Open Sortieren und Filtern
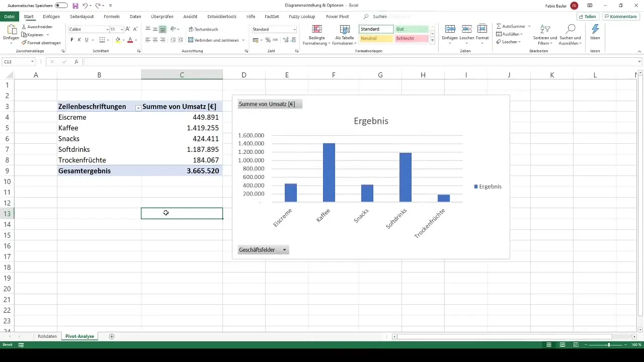The height and width of the screenshot is (362, 644). point(545,35)
